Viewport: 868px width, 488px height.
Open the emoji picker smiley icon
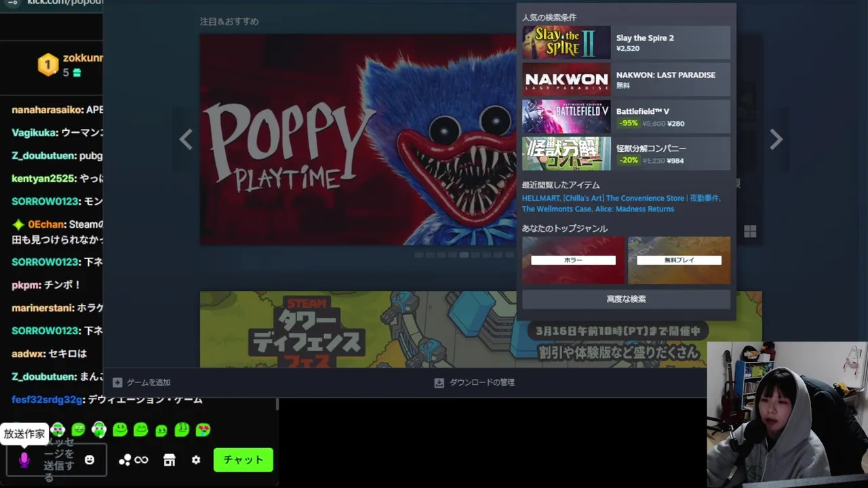90,460
